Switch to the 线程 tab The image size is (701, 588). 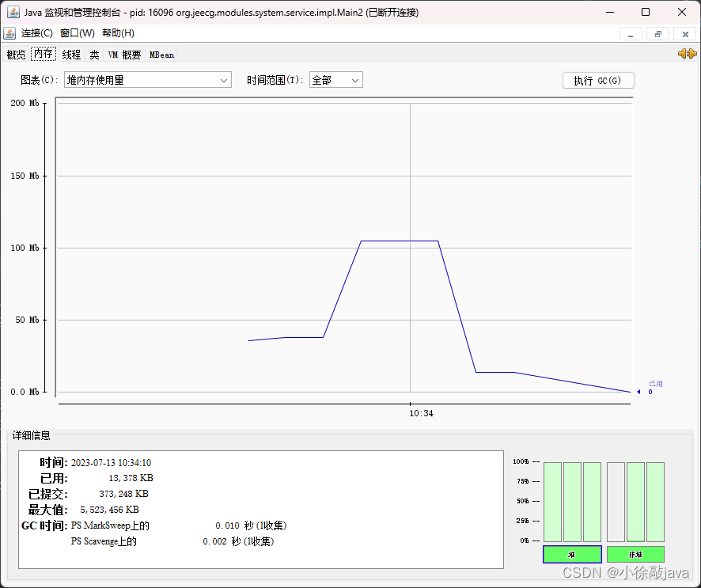coord(70,54)
